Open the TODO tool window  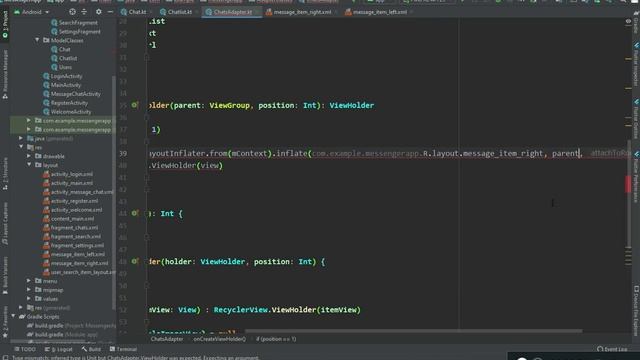[25, 349]
